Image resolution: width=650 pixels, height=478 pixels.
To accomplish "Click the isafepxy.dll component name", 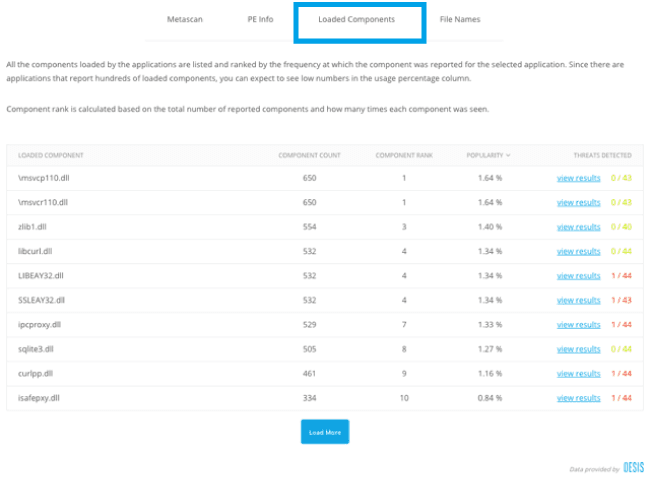I will click(x=39, y=398).
